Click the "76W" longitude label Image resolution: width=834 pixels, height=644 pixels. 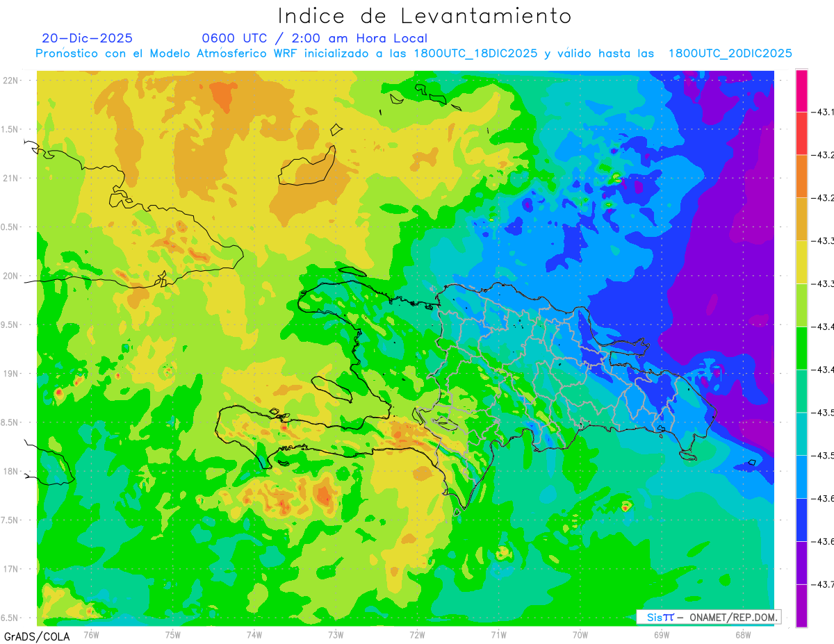point(91,634)
